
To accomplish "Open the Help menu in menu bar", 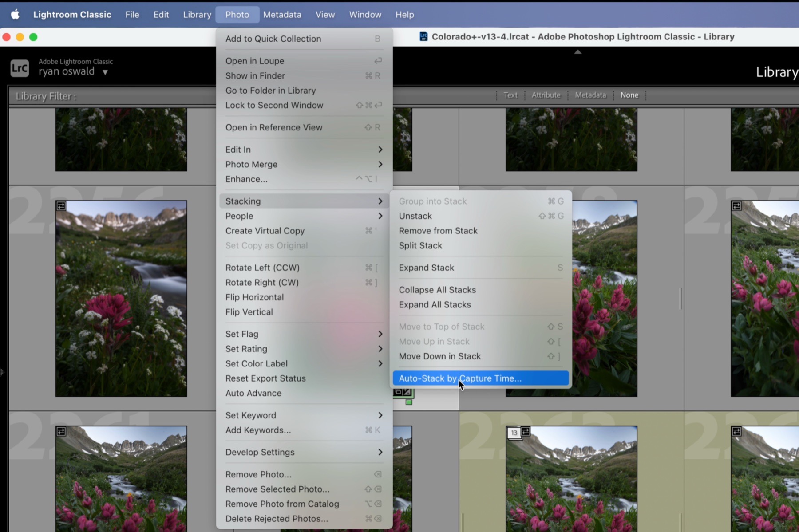I will (x=404, y=15).
